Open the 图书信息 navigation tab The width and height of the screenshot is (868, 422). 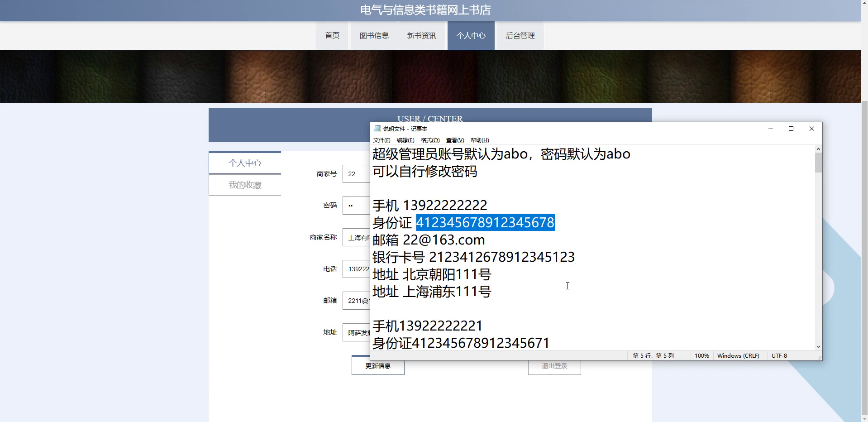[374, 35]
